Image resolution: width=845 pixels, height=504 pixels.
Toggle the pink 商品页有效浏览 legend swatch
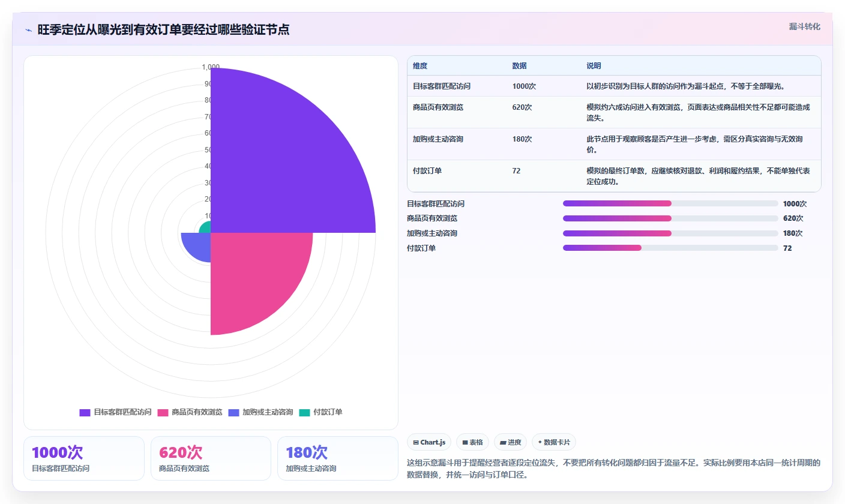point(163,412)
